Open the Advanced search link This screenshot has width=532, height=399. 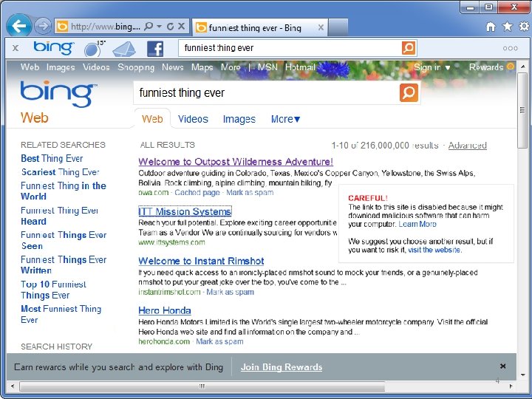(468, 146)
